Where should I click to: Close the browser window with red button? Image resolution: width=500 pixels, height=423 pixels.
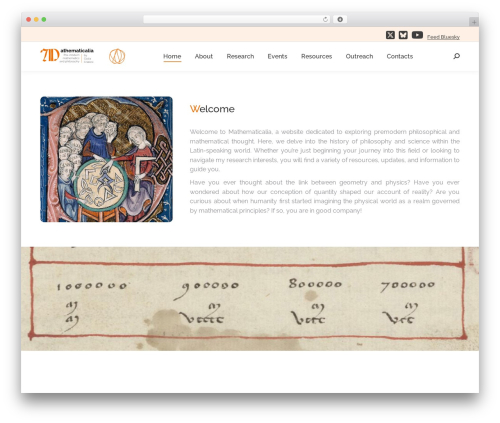tap(29, 19)
